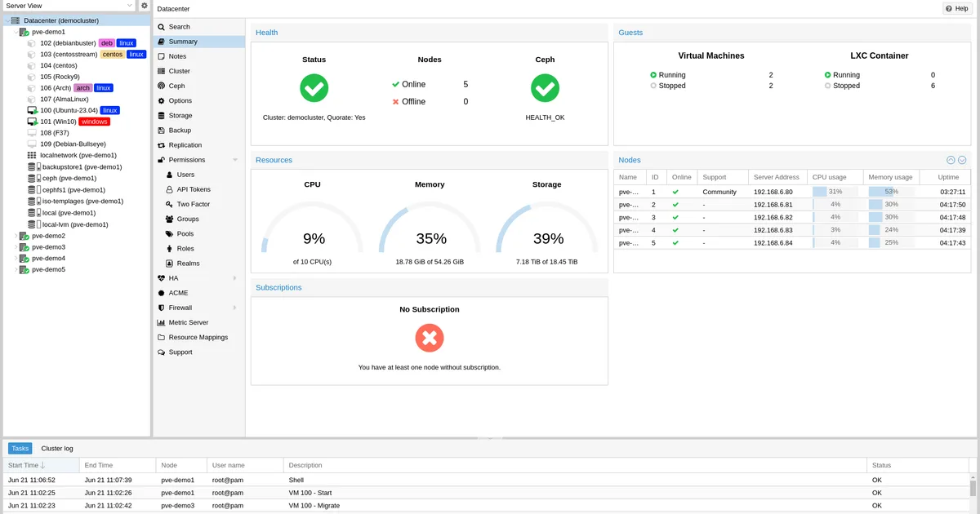Click the Metric Server chart icon
This screenshot has height=514, width=980.
coord(162,322)
